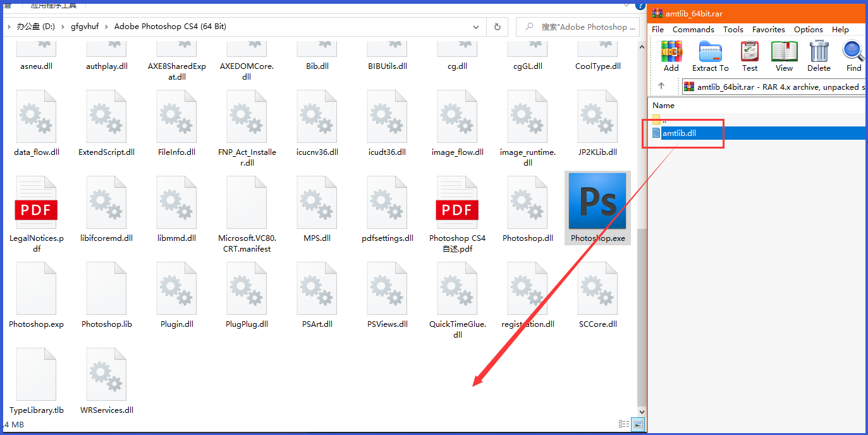Switch to details view in Explorer
Screen dimensions: 868x435
624,424
